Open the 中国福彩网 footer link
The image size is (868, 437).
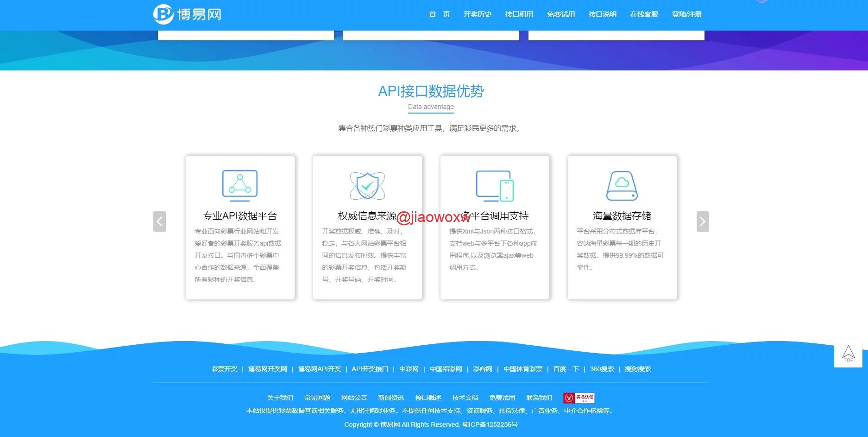coord(446,369)
